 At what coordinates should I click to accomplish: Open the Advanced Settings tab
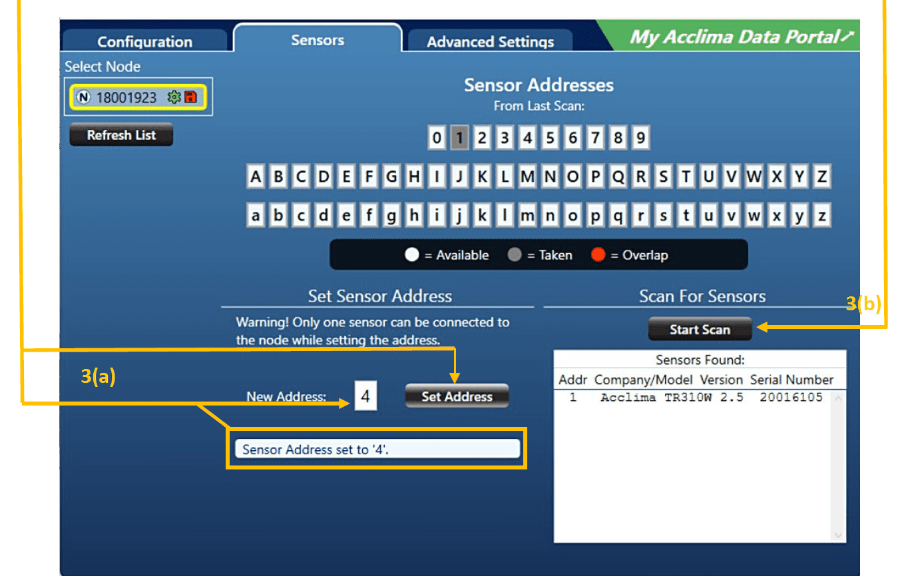pyautogui.click(x=491, y=41)
